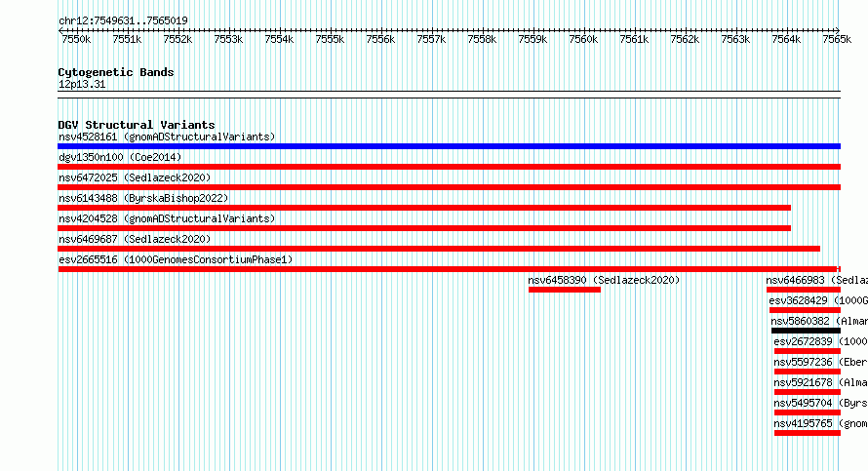
Task: Open nsv4204528 gnomADStructuralVariants label
Action: pyautogui.click(x=167, y=218)
